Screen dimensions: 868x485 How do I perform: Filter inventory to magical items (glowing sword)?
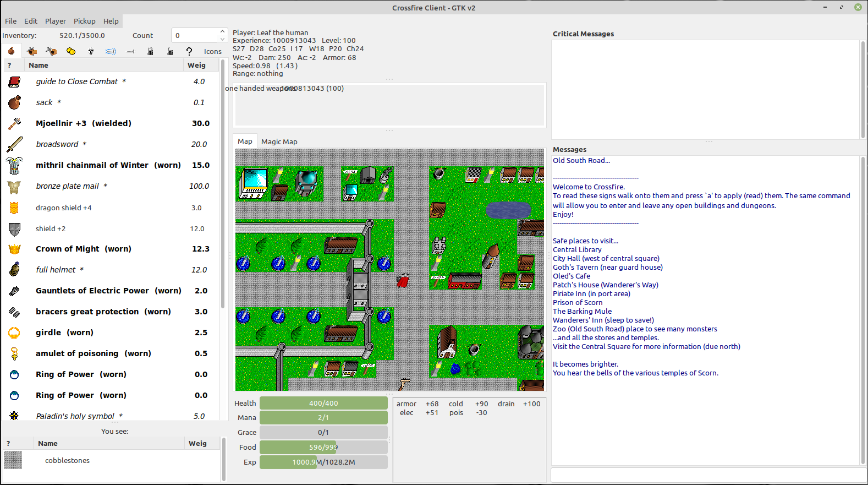point(111,51)
